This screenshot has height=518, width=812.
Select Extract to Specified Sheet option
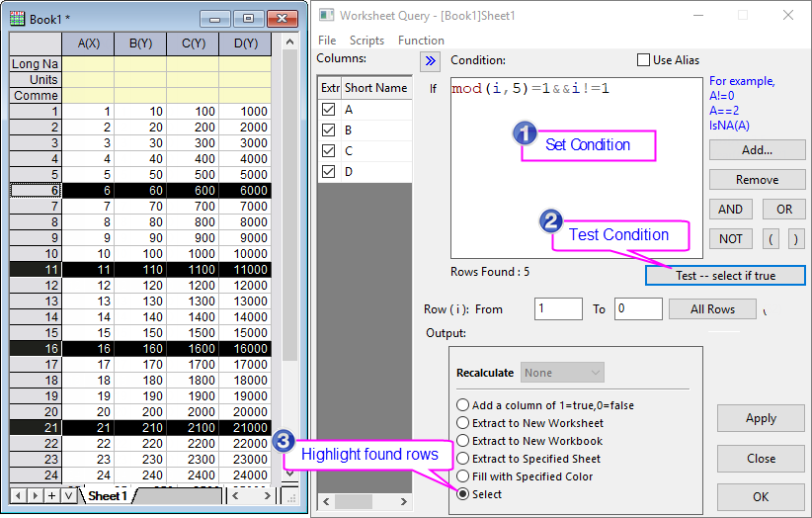click(x=463, y=459)
